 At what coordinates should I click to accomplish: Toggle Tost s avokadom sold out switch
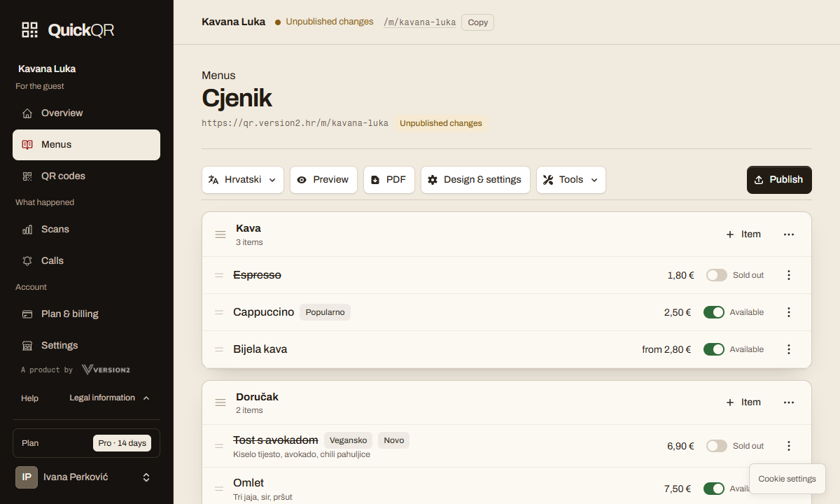pos(717,446)
